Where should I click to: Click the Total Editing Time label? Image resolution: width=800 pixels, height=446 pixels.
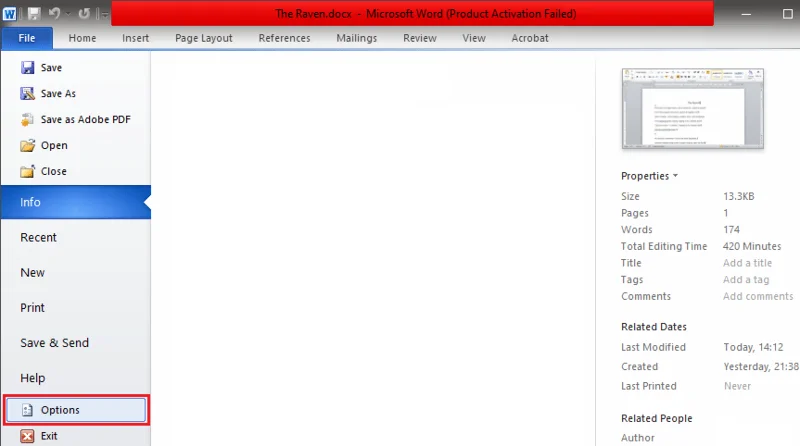tap(664, 246)
